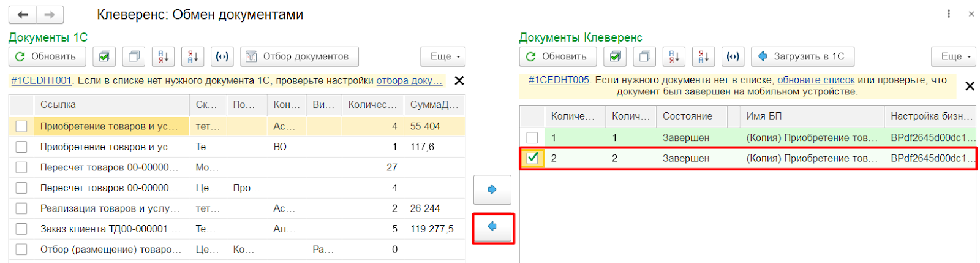The width and height of the screenshot is (980, 263).
Task: Select the 117,6 sum cell
Action: [422, 147]
